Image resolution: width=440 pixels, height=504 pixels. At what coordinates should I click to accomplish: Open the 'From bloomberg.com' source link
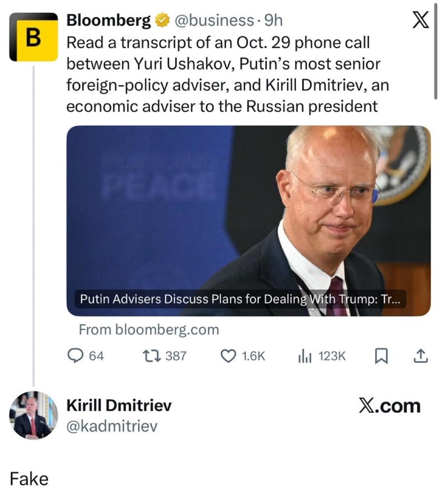[x=149, y=330]
